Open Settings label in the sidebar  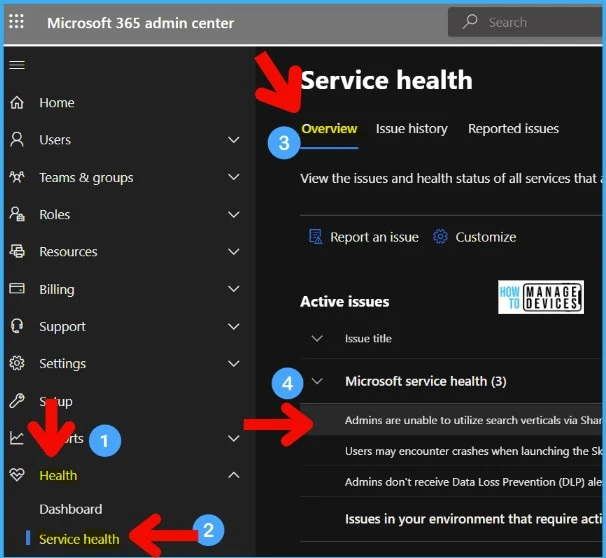tap(62, 364)
